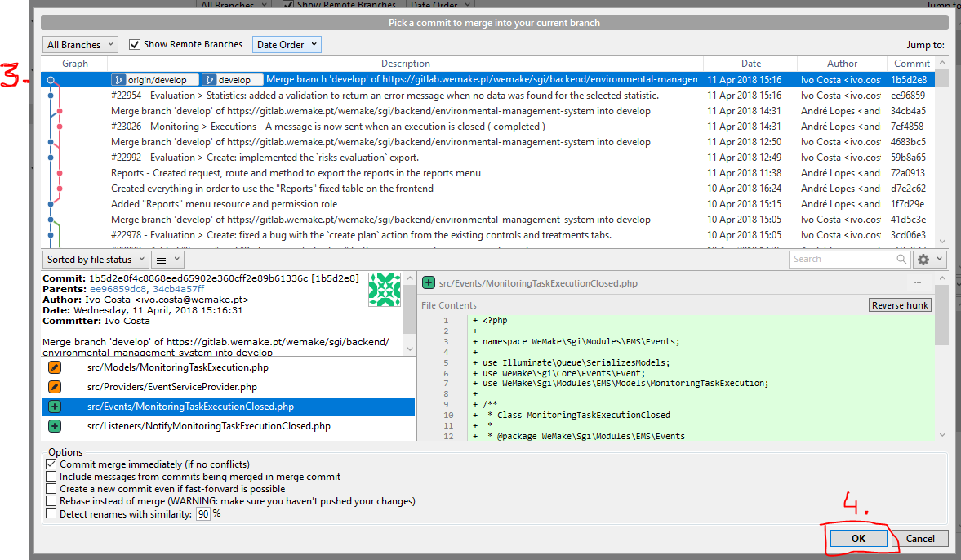Click modified icon beside EventServiceProvider.php
This screenshot has height=560, width=961.
tap(55, 387)
